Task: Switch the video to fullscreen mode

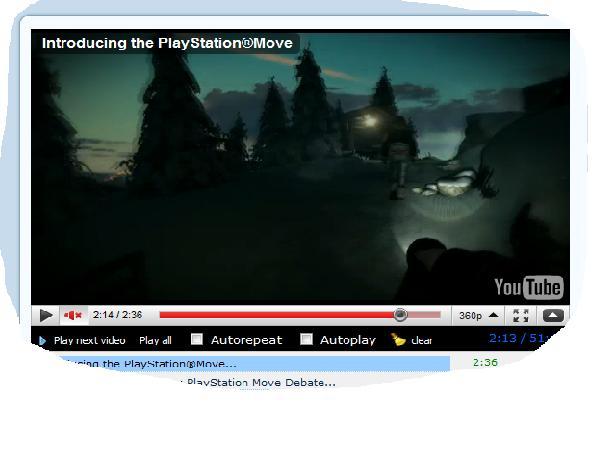Action: click(521, 315)
